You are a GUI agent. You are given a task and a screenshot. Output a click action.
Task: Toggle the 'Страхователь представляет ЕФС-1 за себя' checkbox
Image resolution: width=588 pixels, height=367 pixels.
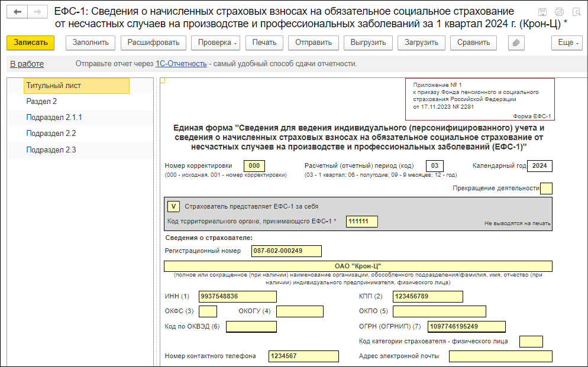tap(173, 206)
